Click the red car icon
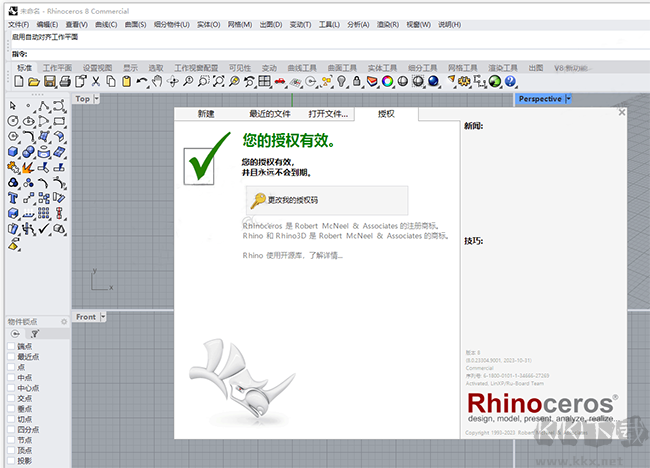This screenshot has height=468, width=650. (280, 81)
